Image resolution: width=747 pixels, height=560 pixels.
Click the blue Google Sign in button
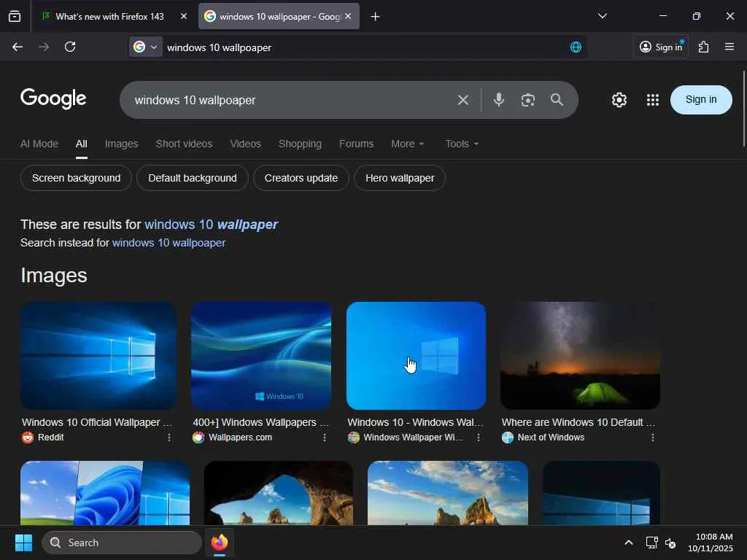coord(701,99)
